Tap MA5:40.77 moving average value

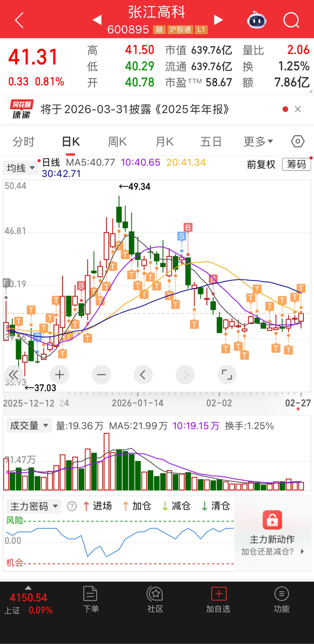point(90,162)
